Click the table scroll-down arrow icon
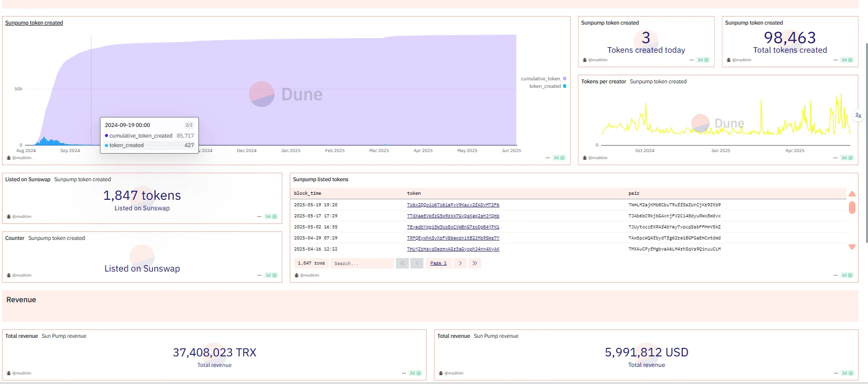Screen dimensions: 868x384 [852, 247]
